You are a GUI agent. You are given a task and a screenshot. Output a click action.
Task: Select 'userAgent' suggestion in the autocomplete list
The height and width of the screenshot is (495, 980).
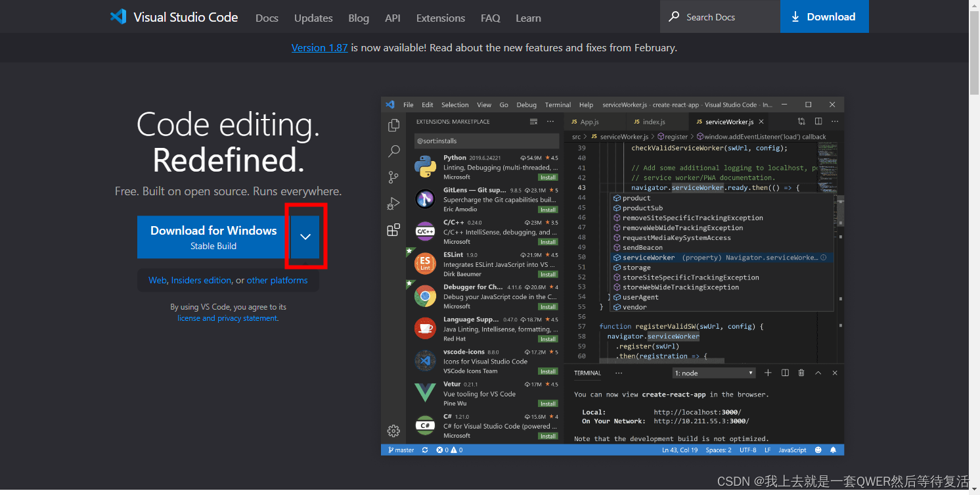pos(721,297)
